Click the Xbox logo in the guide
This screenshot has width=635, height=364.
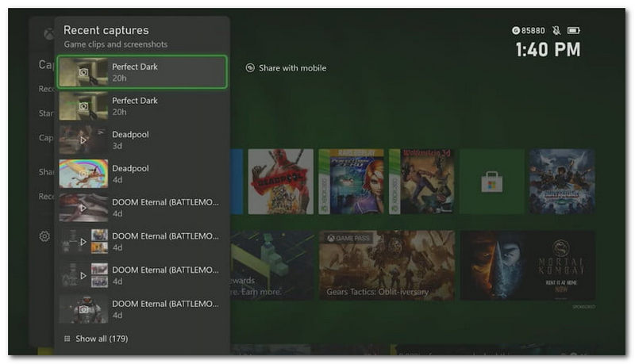(49, 33)
